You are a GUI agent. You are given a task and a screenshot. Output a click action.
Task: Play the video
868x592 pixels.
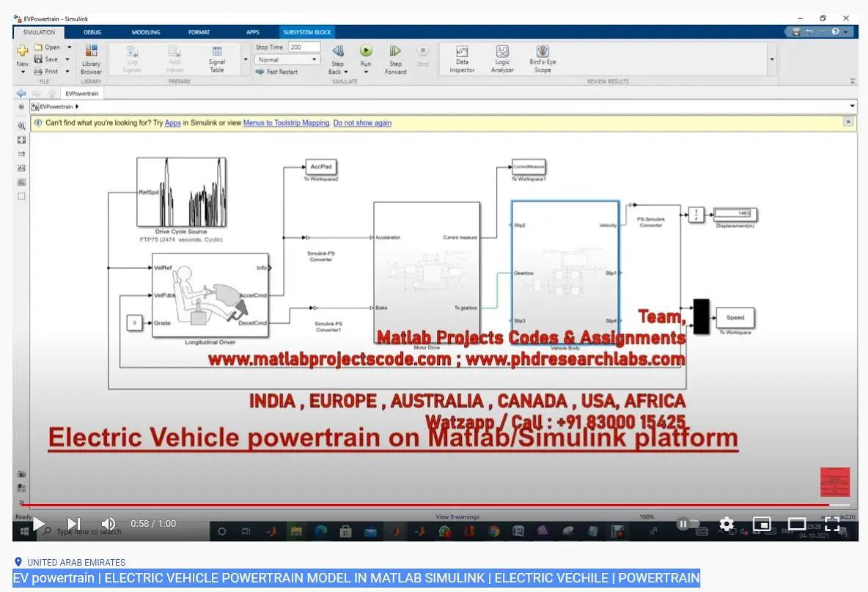coord(38,523)
